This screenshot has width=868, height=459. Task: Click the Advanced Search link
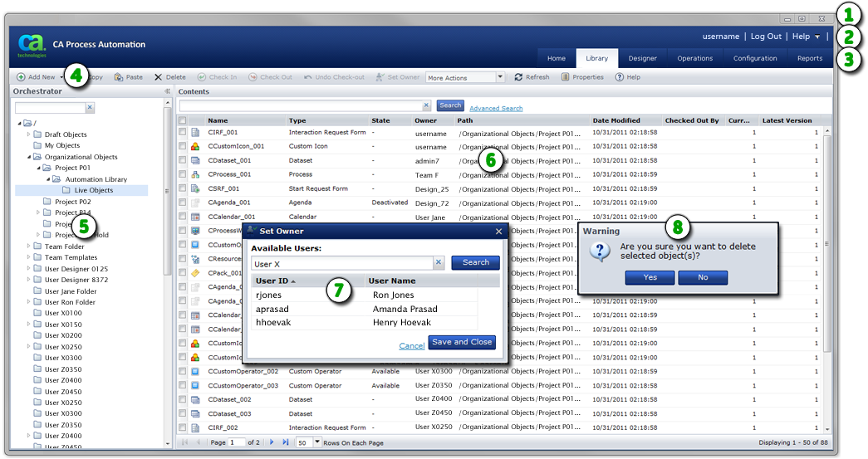tap(496, 108)
